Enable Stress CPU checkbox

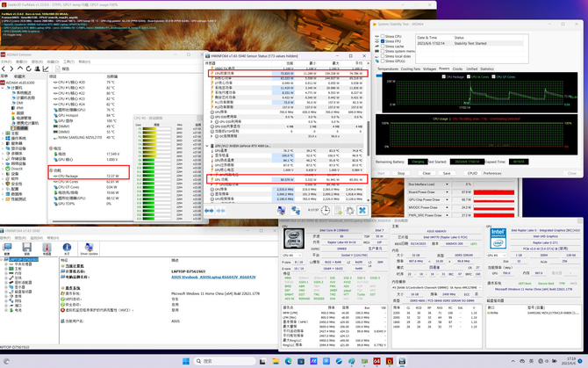pos(383,36)
